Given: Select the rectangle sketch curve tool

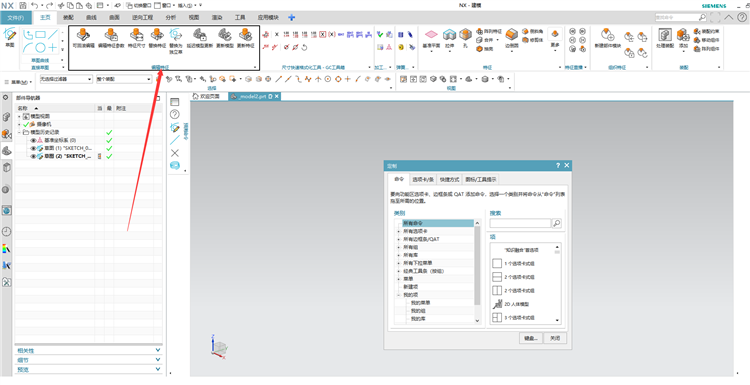Looking at the screenshot, I should pyautogui.click(x=41, y=34).
